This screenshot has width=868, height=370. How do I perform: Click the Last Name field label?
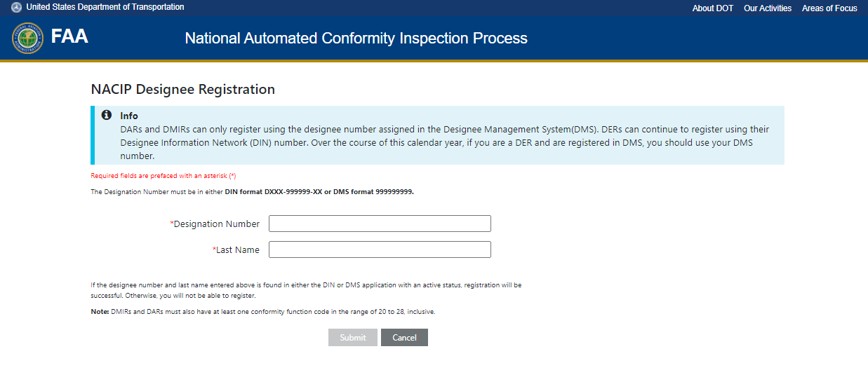point(237,250)
